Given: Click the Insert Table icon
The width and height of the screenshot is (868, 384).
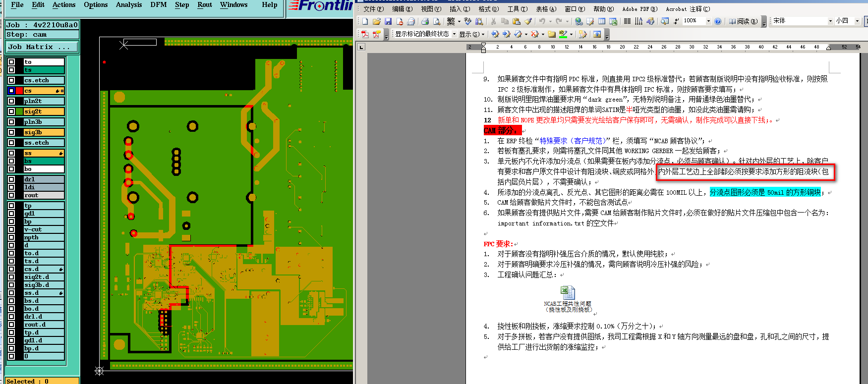Looking at the screenshot, I should pyautogui.click(x=601, y=21).
